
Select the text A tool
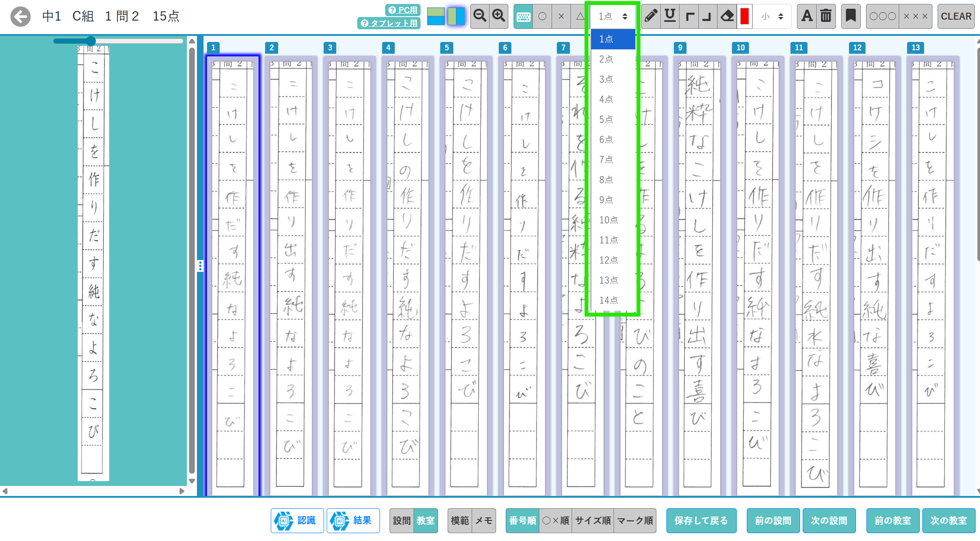(x=807, y=17)
